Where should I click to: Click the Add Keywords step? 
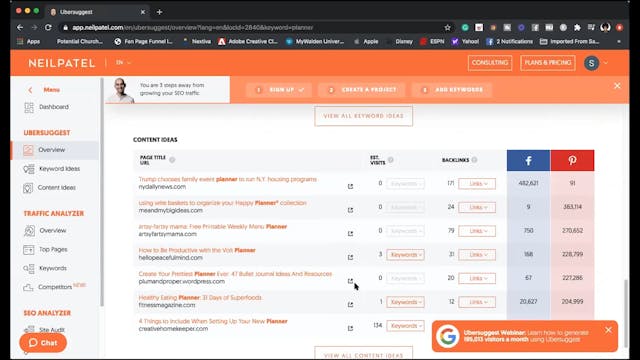coord(452,90)
